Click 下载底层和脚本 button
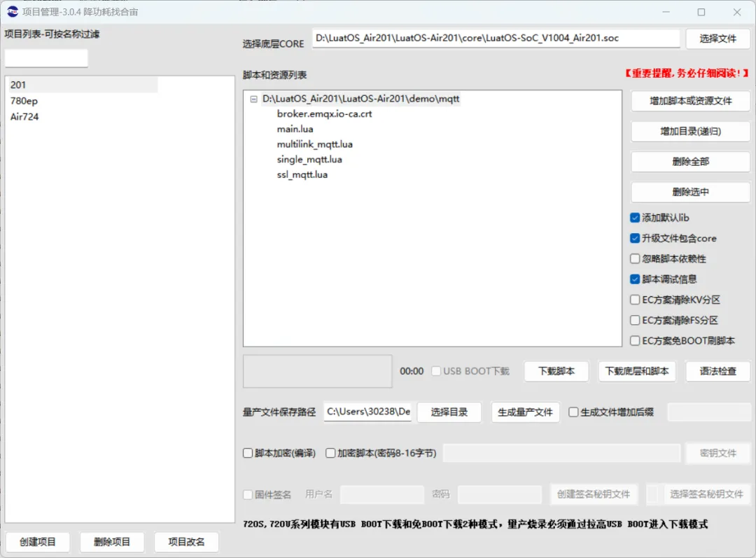 637,371
